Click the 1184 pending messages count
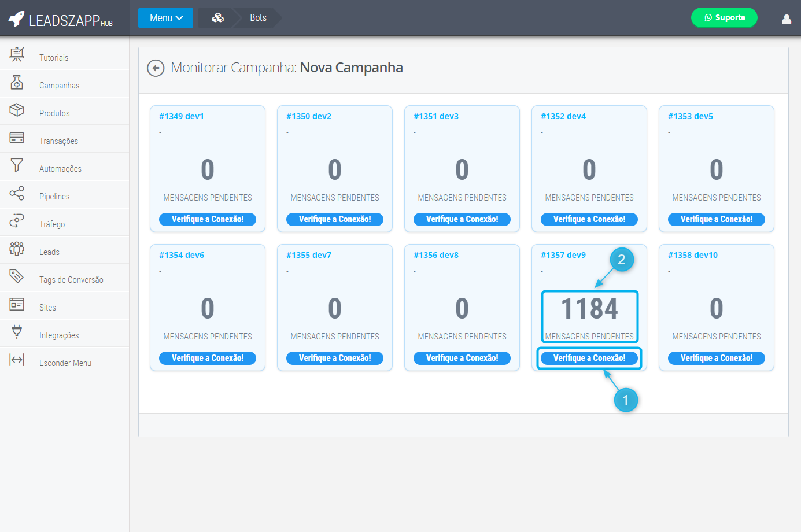 pos(589,309)
